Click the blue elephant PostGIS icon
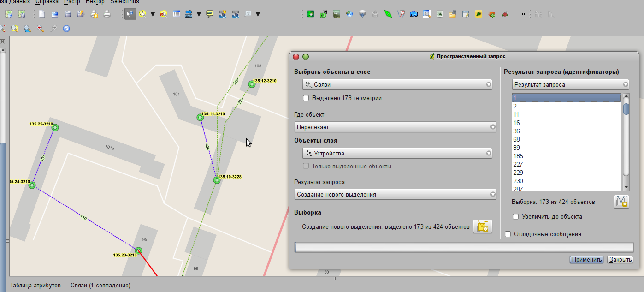 (414, 14)
